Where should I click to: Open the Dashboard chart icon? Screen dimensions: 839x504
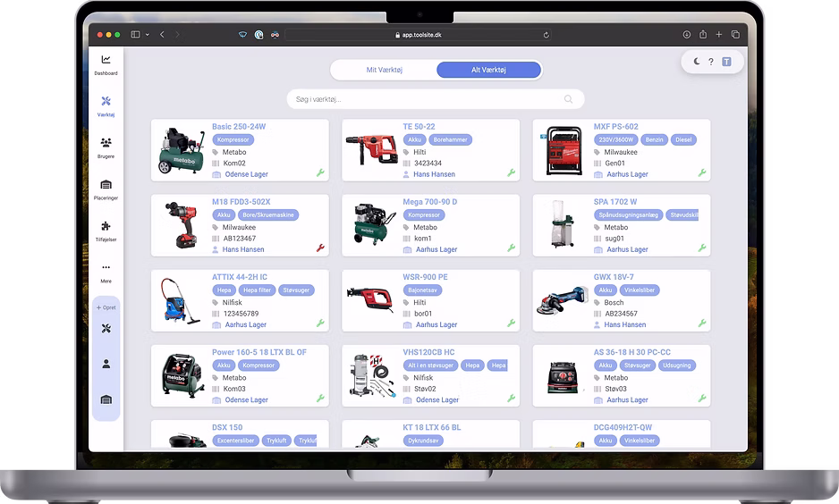pyautogui.click(x=106, y=59)
